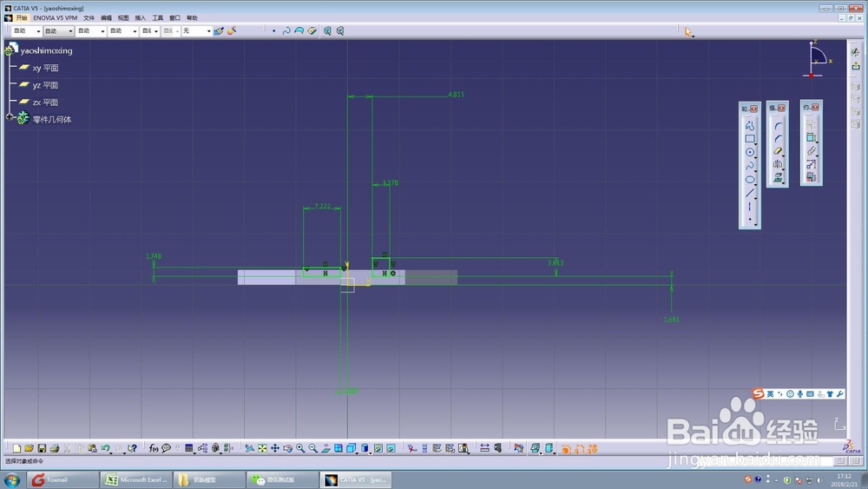868x489 pixels.
Task: Select the Mirror tool
Action: pos(778,164)
